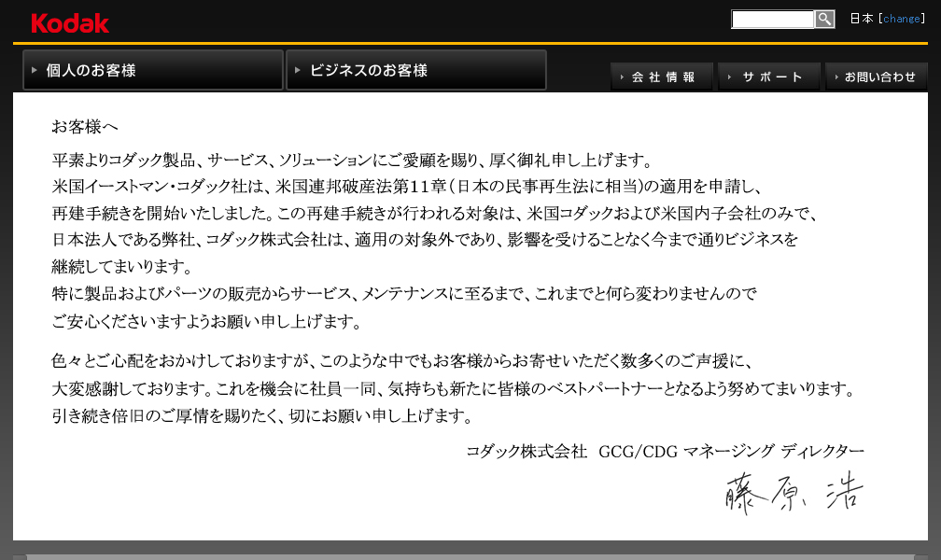This screenshot has width=941, height=560.
Task: Click the arrow beside 個人のお客様
Action: click(35, 70)
